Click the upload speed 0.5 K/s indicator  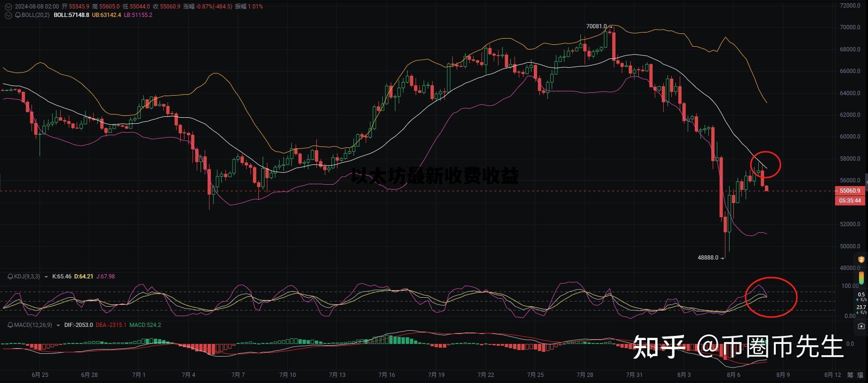pyautogui.click(x=861, y=297)
